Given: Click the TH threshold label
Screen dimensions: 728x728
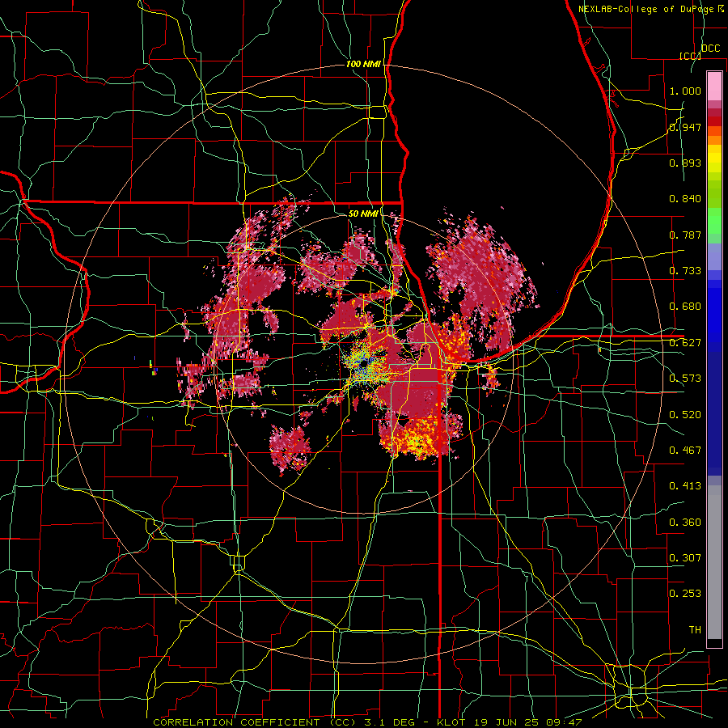Looking at the screenshot, I should [x=695, y=630].
